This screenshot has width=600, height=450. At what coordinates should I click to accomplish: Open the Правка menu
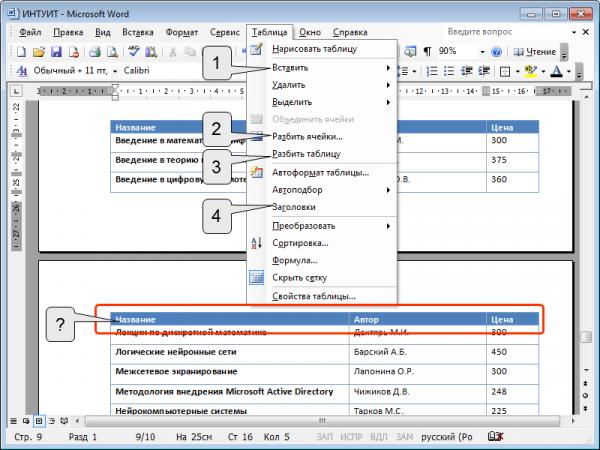68,32
